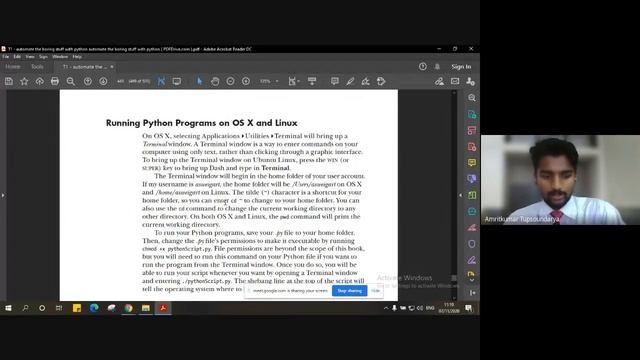Screen dimensions: 640x360
Task: Open the search magnifier in right pane
Action: [472, 98]
